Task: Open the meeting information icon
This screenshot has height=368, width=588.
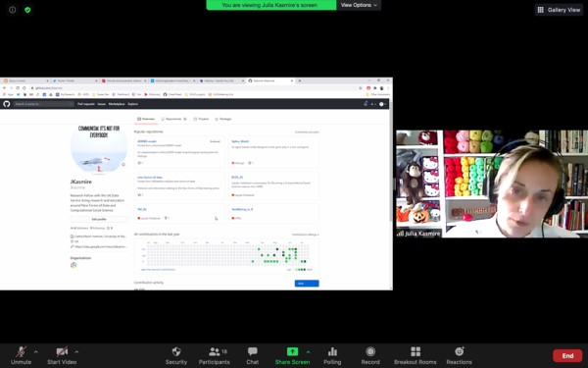Action: 13,10
